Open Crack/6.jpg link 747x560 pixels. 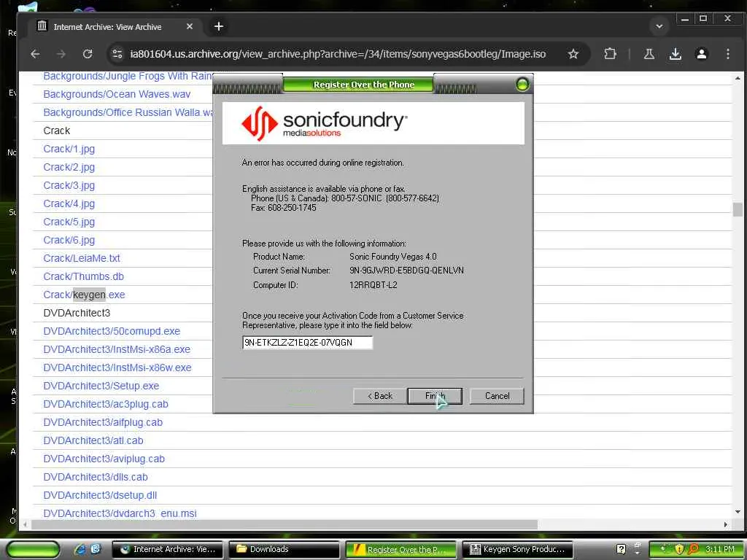tap(69, 240)
